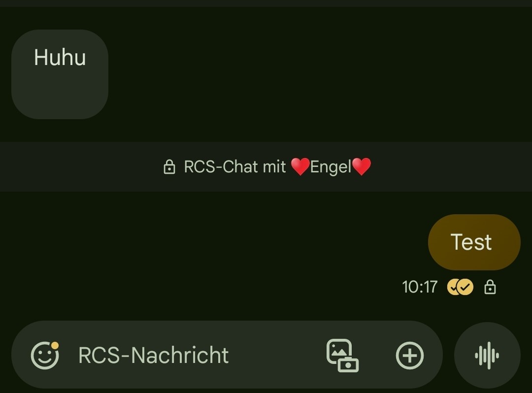Tap the circled plus attachments icon

(x=409, y=356)
